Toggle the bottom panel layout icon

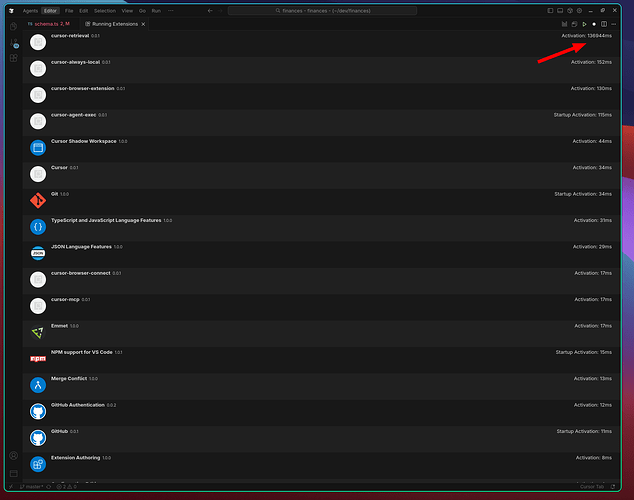point(560,11)
